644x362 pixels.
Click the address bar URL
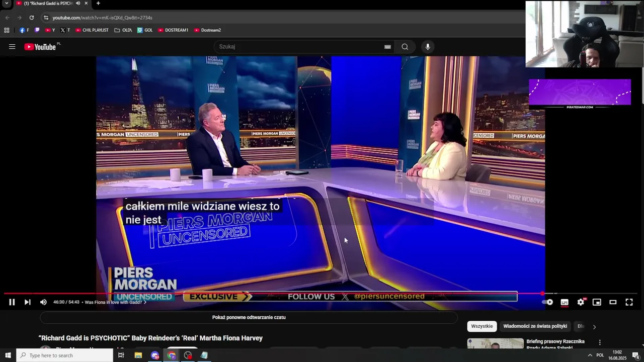point(102,18)
